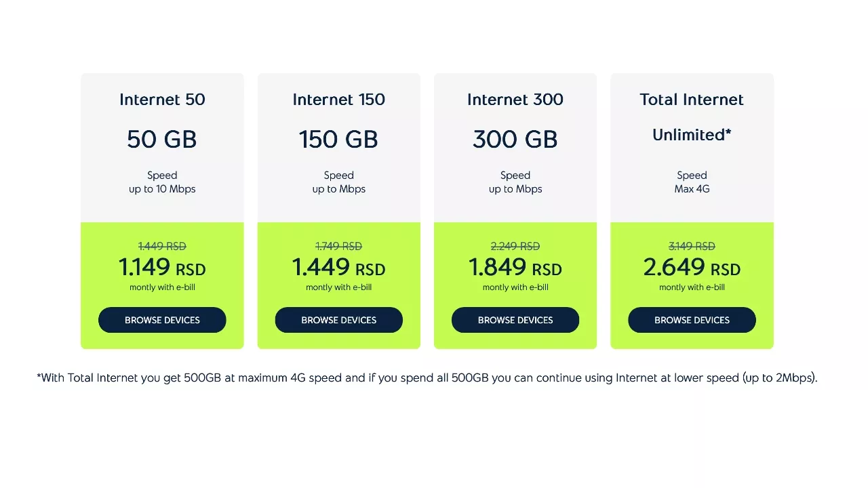The image size is (868, 488).
Task: Select the Internet 150 plan title
Action: coord(338,100)
